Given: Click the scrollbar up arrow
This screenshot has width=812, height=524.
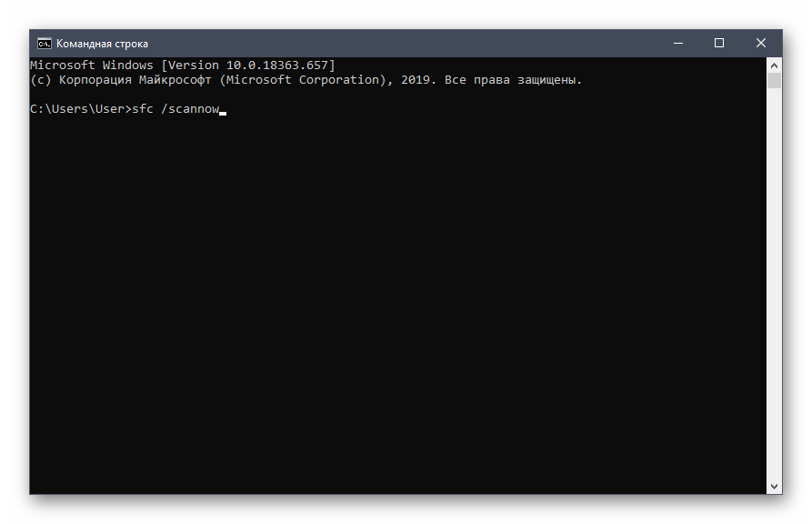Looking at the screenshot, I should (x=775, y=65).
